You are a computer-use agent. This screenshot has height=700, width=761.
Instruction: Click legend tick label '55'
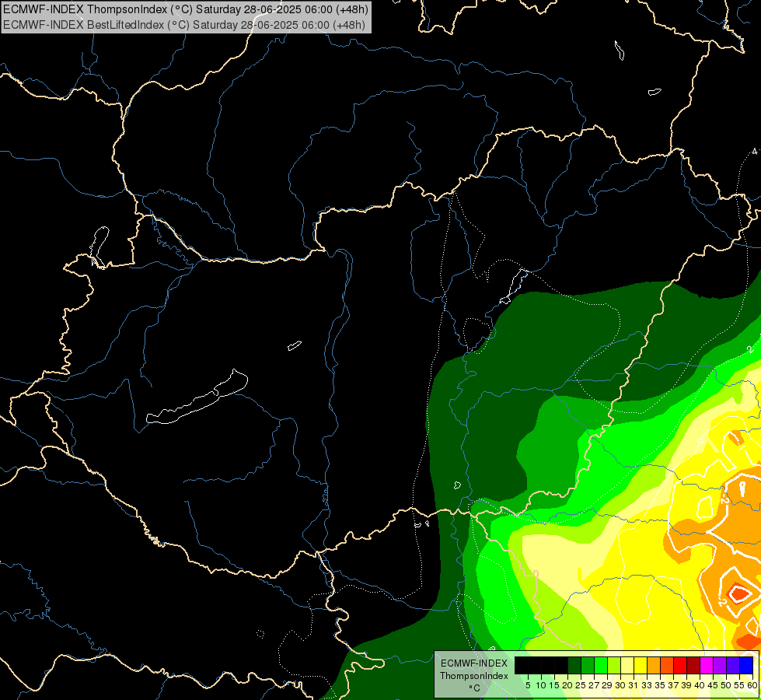point(739,685)
